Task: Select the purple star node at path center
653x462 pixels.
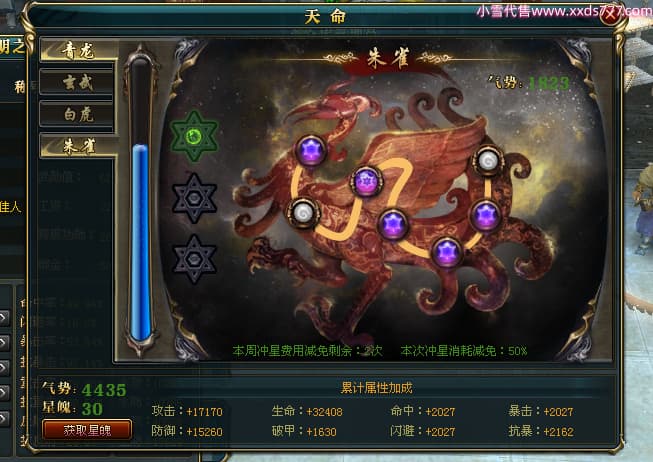Action: pyautogui.click(x=393, y=224)
